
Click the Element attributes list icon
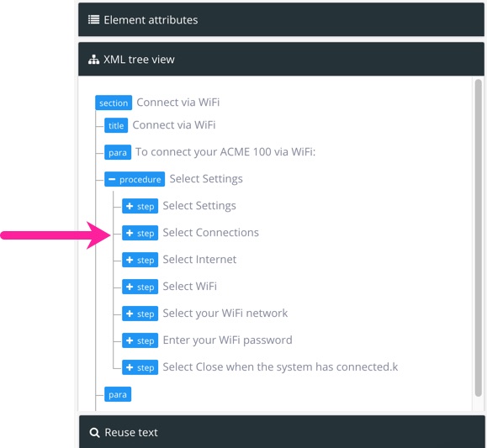coord(93,19)
